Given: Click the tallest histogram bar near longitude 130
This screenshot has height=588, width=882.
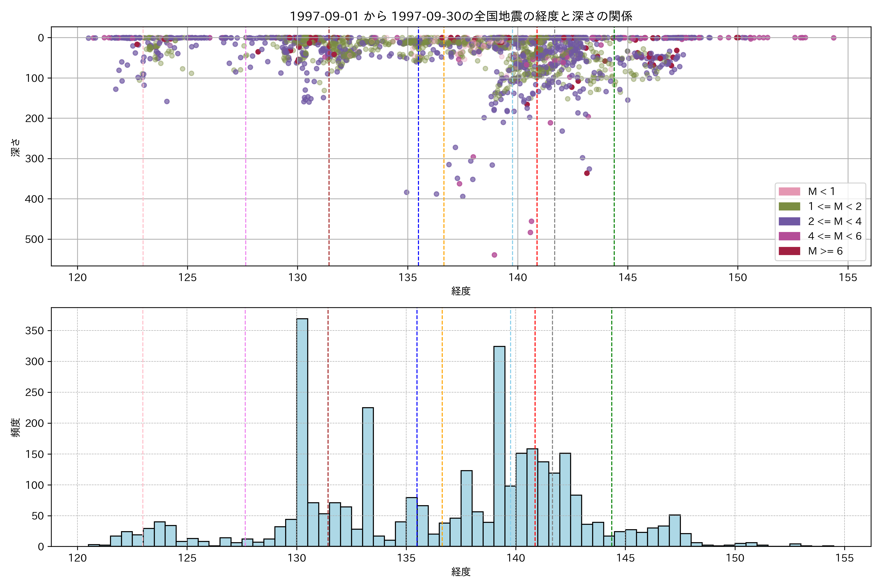Looking at the screenshot, I should [302, 431].
